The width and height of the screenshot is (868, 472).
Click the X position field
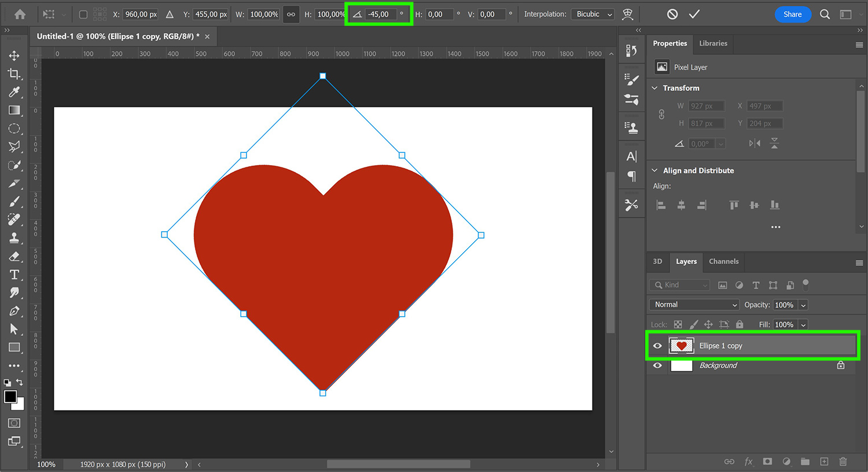(141, 14)
